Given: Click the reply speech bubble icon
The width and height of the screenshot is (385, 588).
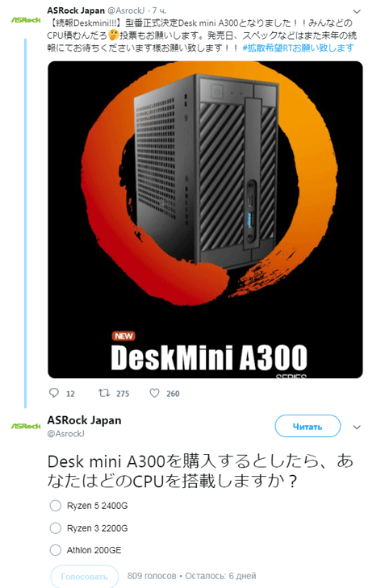Looking at the screenshot, I should [x=54, y=393].
